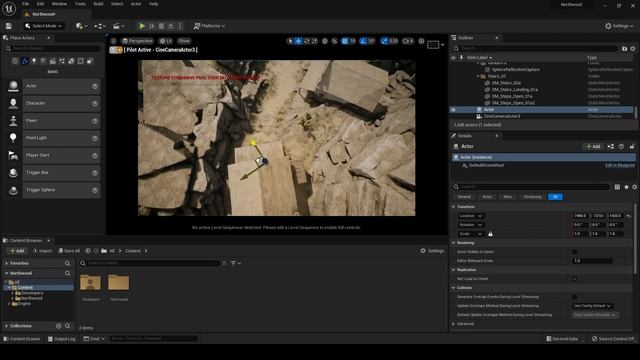Click the Place Actors search field
Viewport: 640px width, 360px height.
click(53, 49)
